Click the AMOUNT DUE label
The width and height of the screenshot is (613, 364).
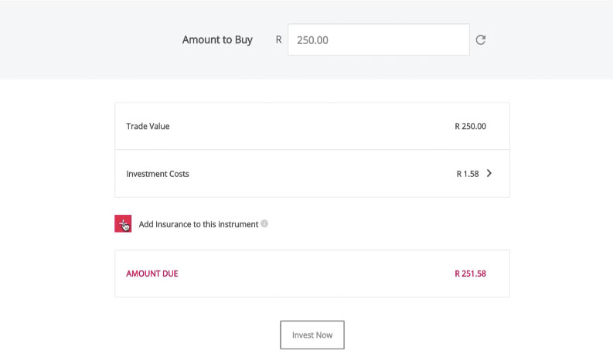[152, 274]
